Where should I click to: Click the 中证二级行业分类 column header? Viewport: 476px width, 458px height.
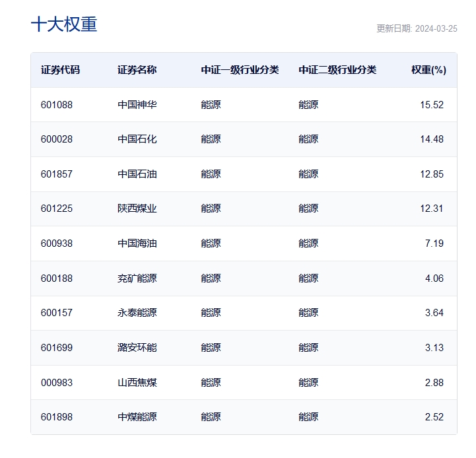337,70
